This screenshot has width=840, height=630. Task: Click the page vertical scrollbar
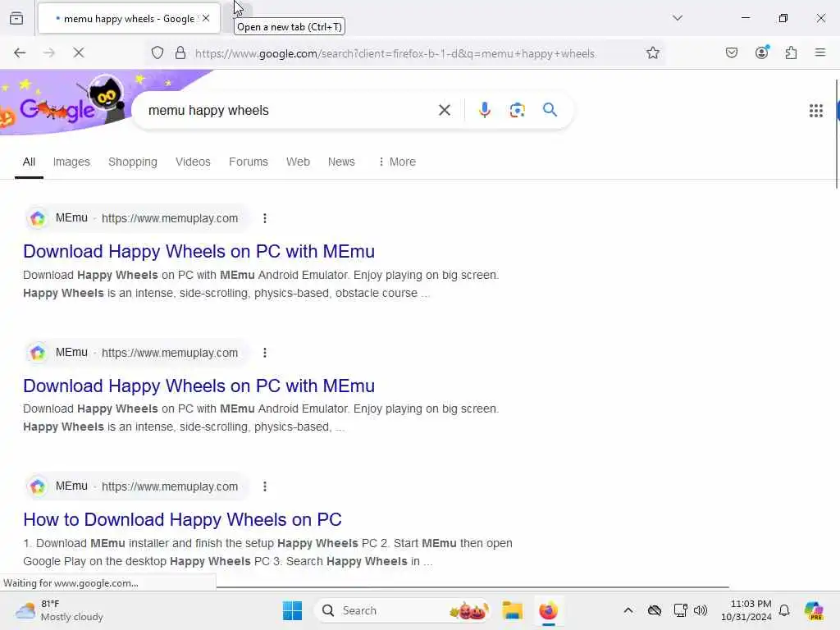(836, 134)
